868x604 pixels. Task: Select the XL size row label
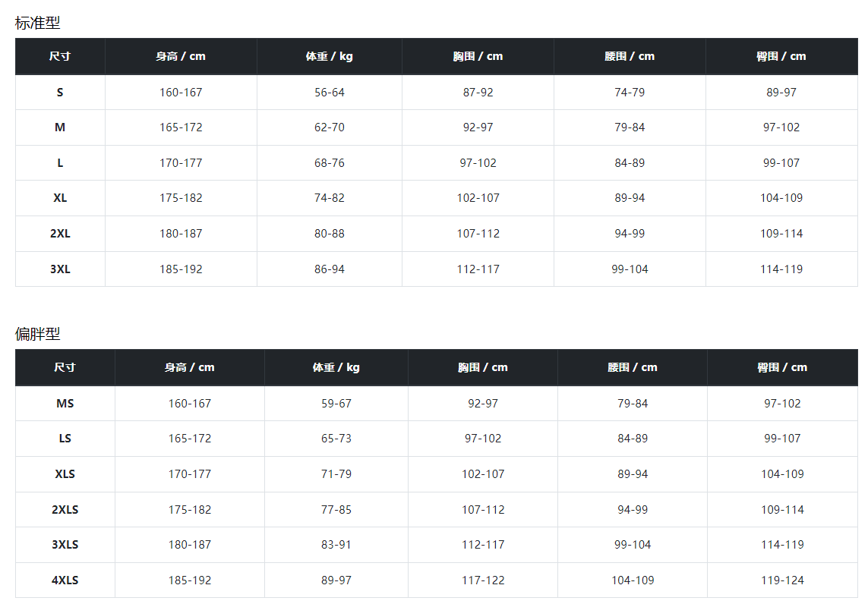coord(60,198)
